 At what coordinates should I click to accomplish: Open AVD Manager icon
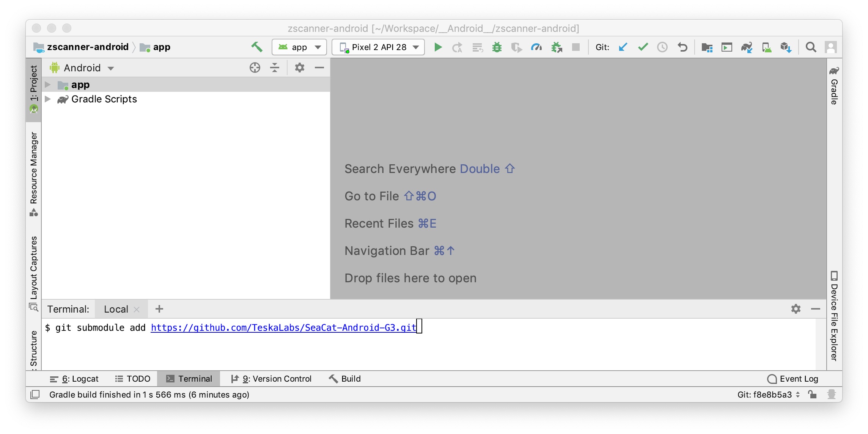tap(766, 47)
